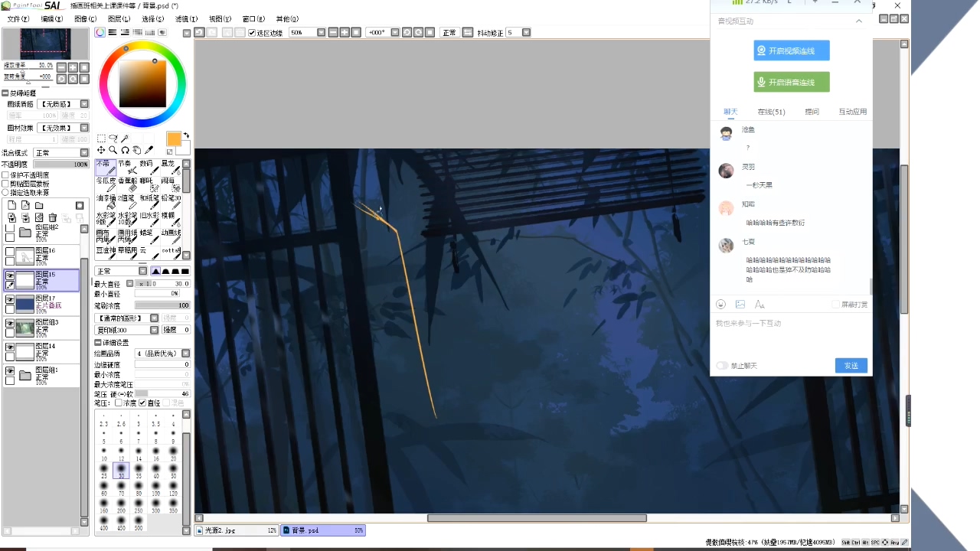Click 开启视频连线 button
The image size is (980, 551).
point(792,51)
